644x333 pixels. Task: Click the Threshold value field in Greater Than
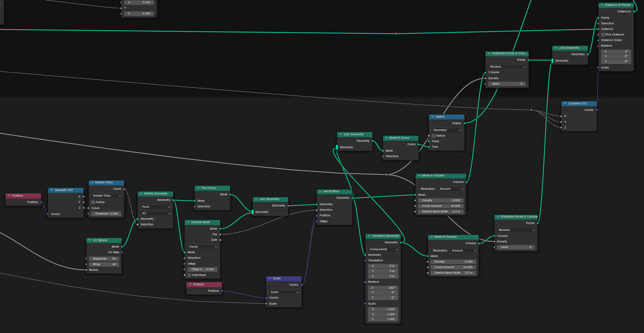pos(106,214)
